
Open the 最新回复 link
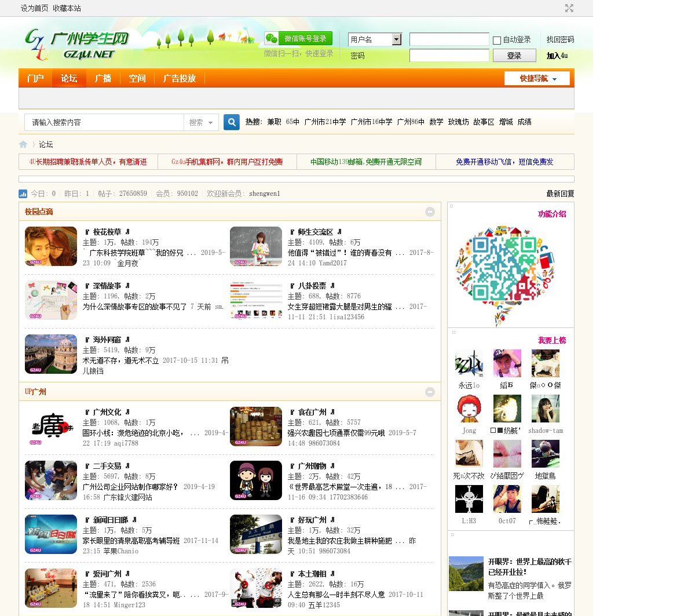(560, 194)
